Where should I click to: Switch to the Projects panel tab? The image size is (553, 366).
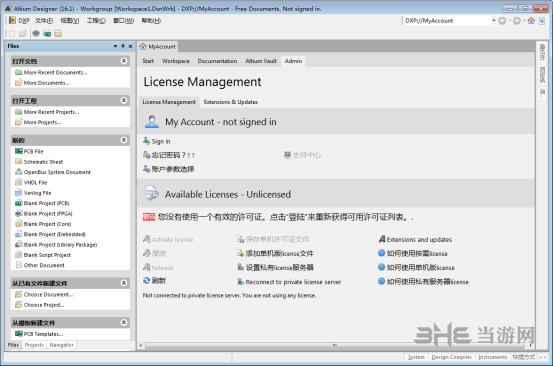[x=34, y=345]
